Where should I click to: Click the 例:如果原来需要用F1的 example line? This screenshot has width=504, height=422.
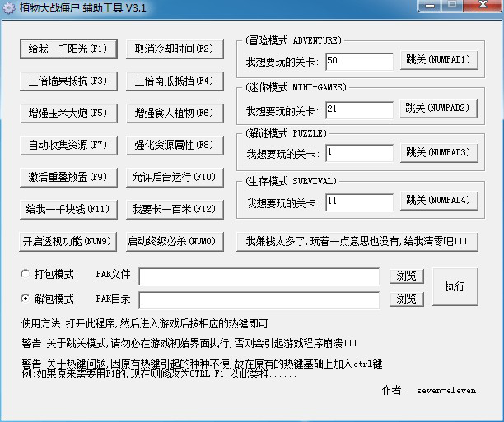159,373
